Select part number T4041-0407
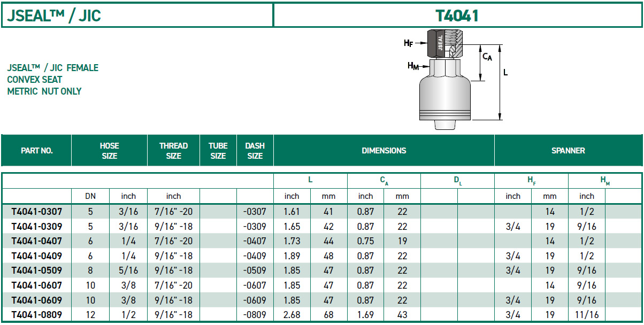The width and height of the screenshot is (644, 325). click(37, 241)
